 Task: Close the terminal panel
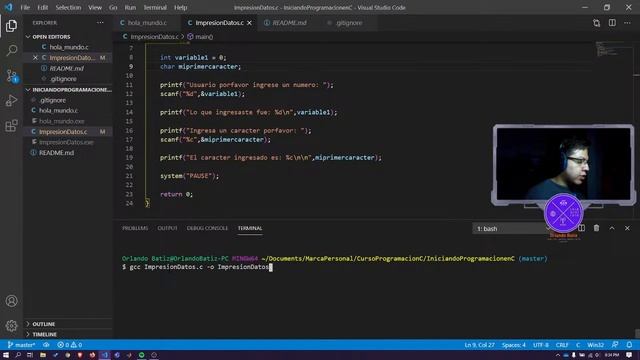(627, 228)
